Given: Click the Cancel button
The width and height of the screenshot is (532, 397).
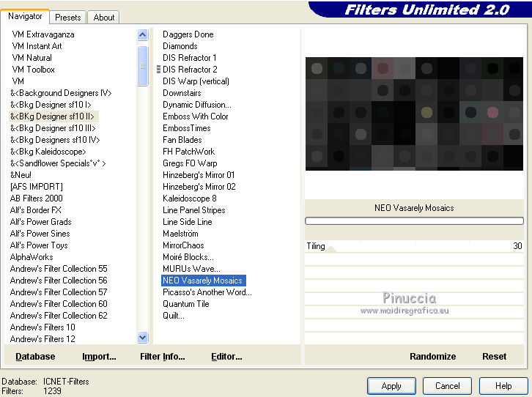Looking at the screenshot, I should click(447, 386).
